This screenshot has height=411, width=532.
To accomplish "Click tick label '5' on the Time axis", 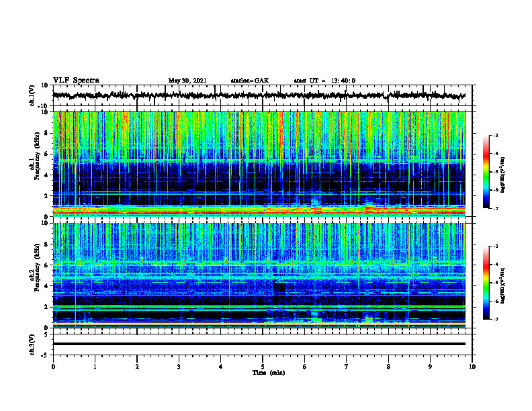I will coord(263,367).
